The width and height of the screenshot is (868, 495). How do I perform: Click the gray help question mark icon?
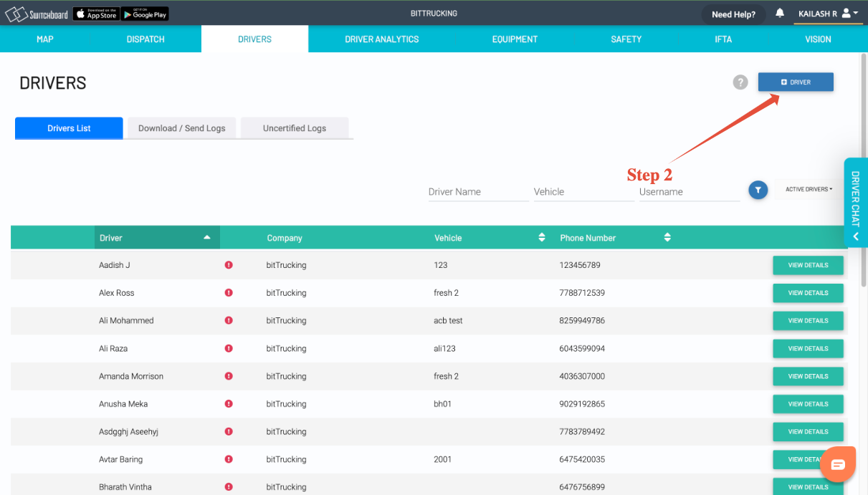[740, 82]
